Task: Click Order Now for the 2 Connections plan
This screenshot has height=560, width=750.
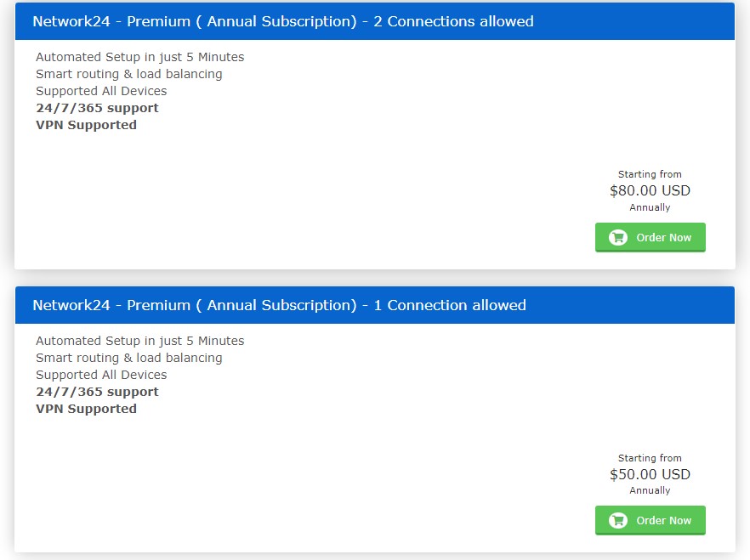Action: (651, 237)
